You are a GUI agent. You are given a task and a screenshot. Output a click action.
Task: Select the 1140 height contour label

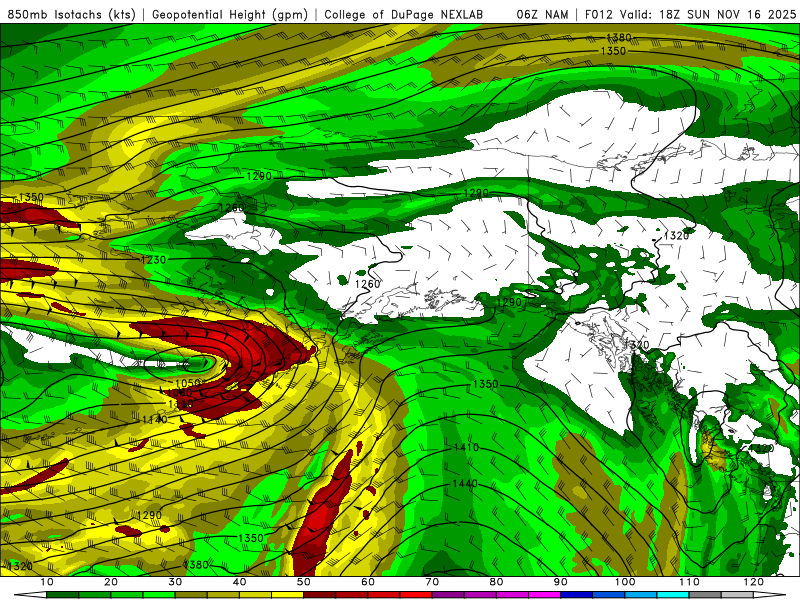coord(155,419)
